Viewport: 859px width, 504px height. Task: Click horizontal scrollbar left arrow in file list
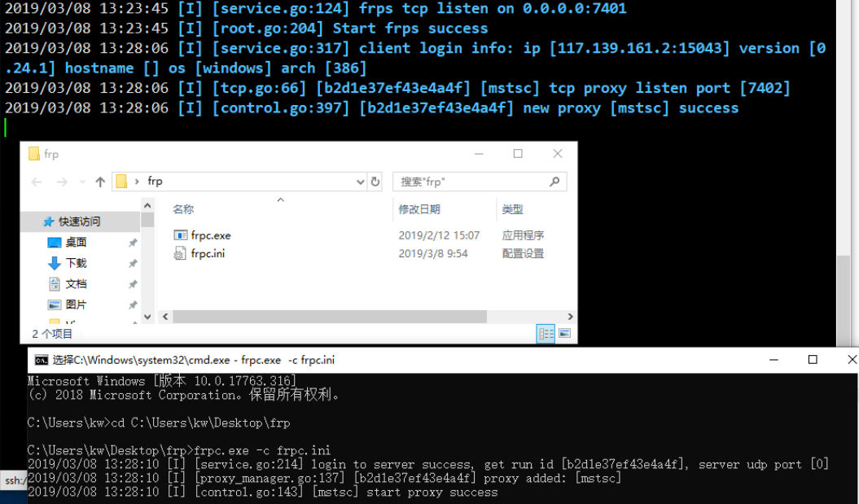(165, 317)
